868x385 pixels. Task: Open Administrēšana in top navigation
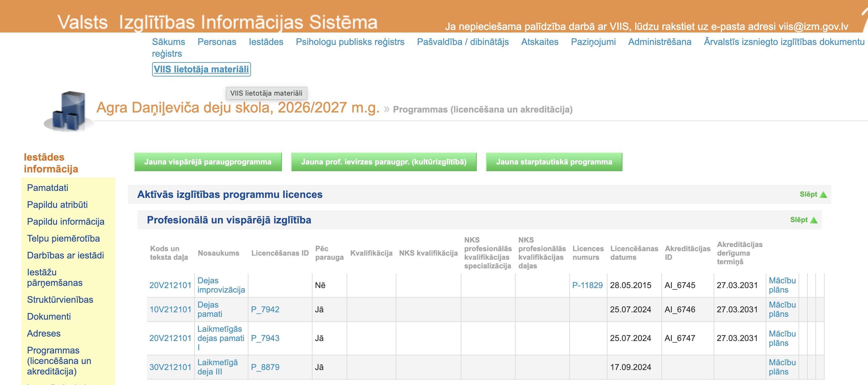659,42
